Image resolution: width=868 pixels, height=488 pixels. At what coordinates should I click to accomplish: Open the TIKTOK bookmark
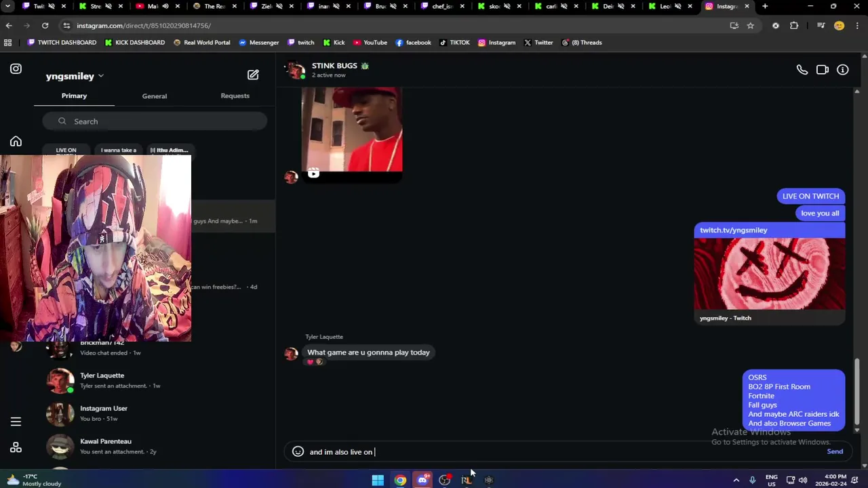pos(454,42)
